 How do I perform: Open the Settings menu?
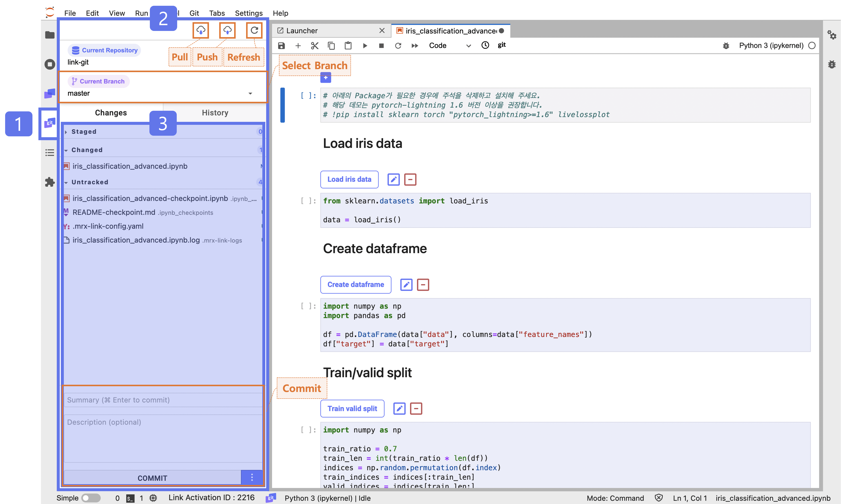pyautogui.click(x=249, y=13)
